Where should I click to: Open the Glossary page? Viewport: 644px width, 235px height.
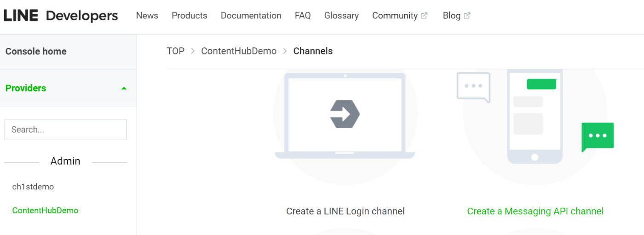(341, 16)
